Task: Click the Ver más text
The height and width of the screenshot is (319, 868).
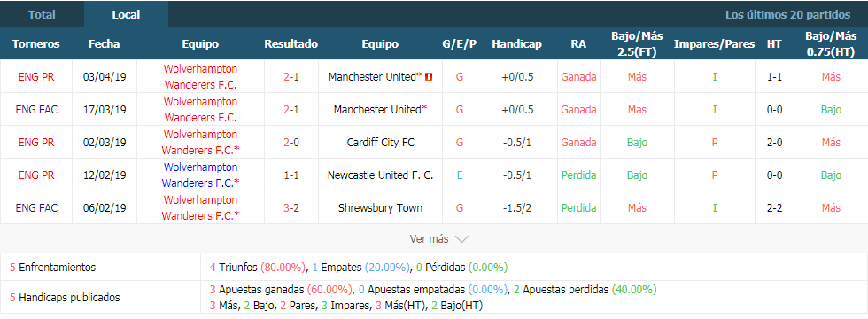Action: 429,239
